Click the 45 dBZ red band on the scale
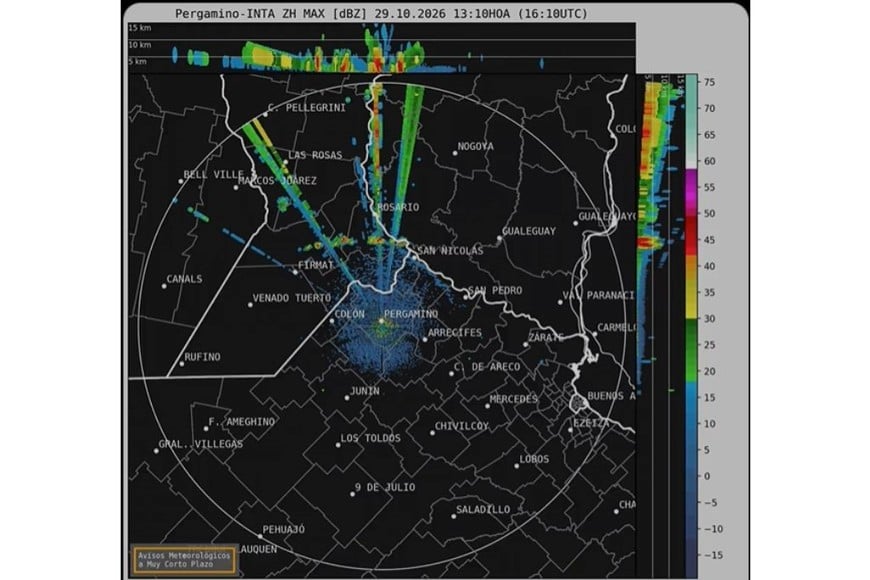This screenshot has height=580, width=870. [692, 236]
